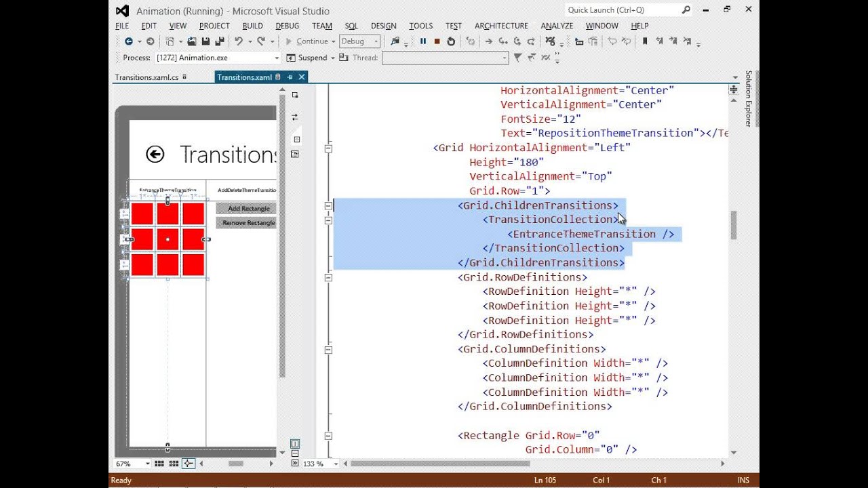Click the Redo toolbar icon
This screenshot has width=868, height=488.
(261, 41)
